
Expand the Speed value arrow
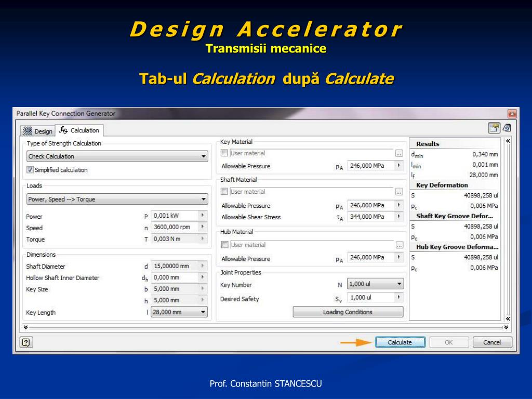[203, 227]
